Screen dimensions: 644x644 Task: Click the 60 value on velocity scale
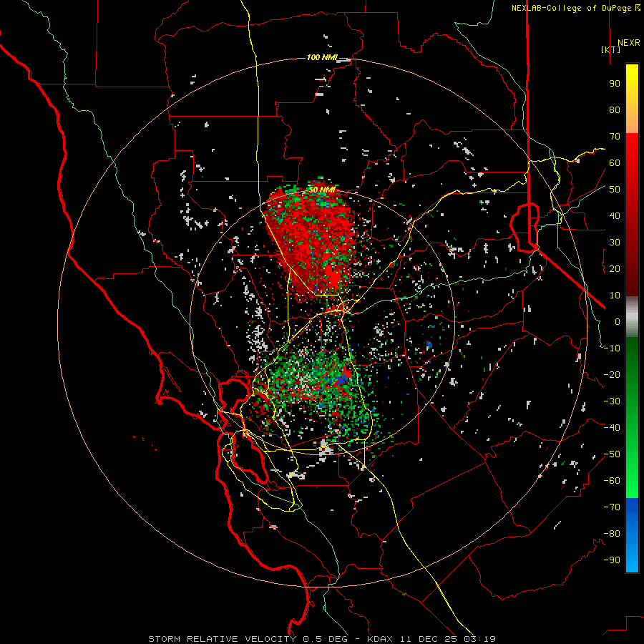pos(615,163)
